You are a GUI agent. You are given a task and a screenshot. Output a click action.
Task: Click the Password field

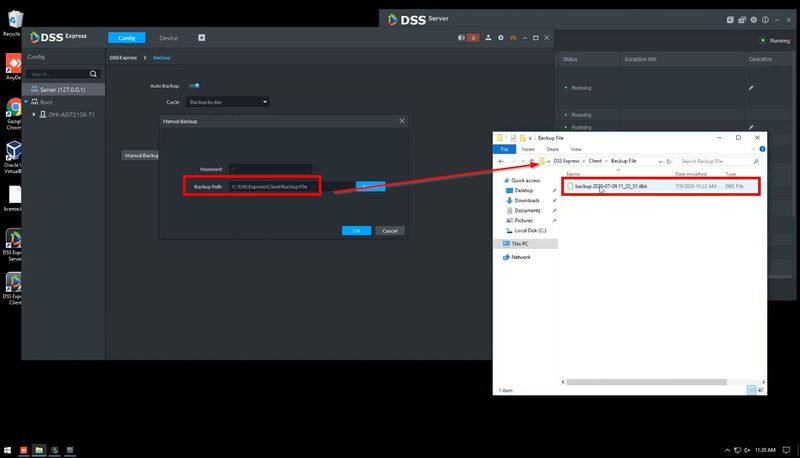[271, 169]
